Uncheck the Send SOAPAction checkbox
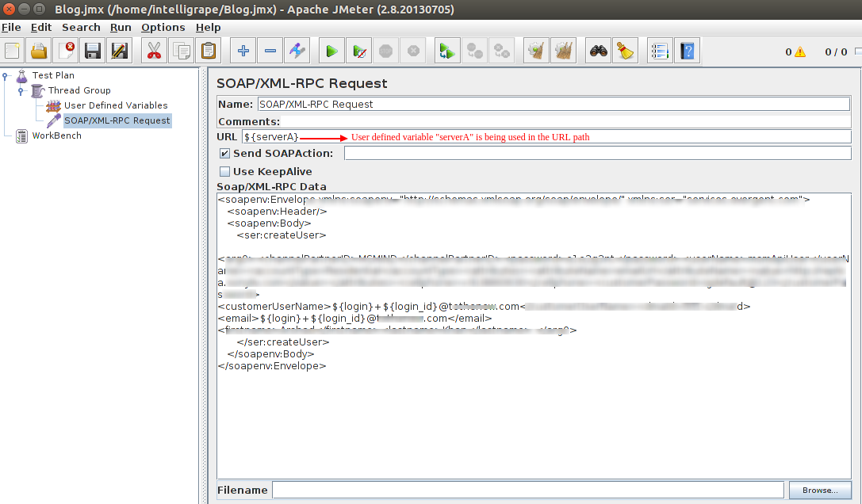The height and width of the screenshot is (504, 862). pyautogui.click(x=225, y=154)
